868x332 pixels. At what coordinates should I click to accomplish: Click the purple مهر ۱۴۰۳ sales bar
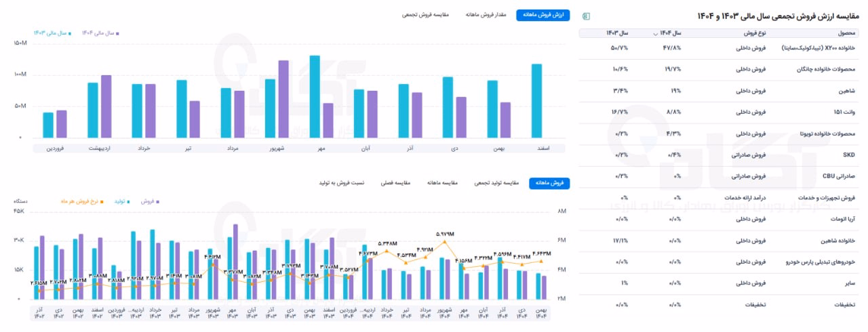point(235,262)
